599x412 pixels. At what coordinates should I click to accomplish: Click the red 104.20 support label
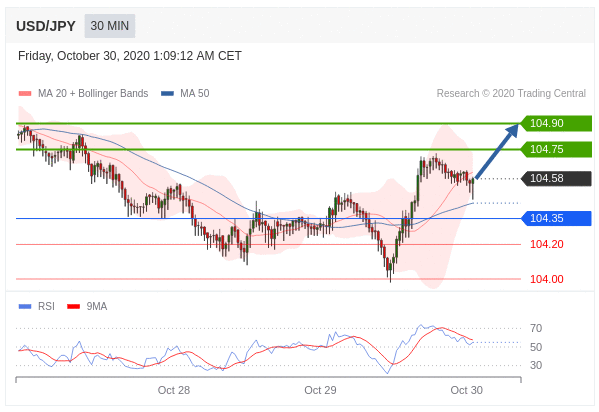coord(547,244)
